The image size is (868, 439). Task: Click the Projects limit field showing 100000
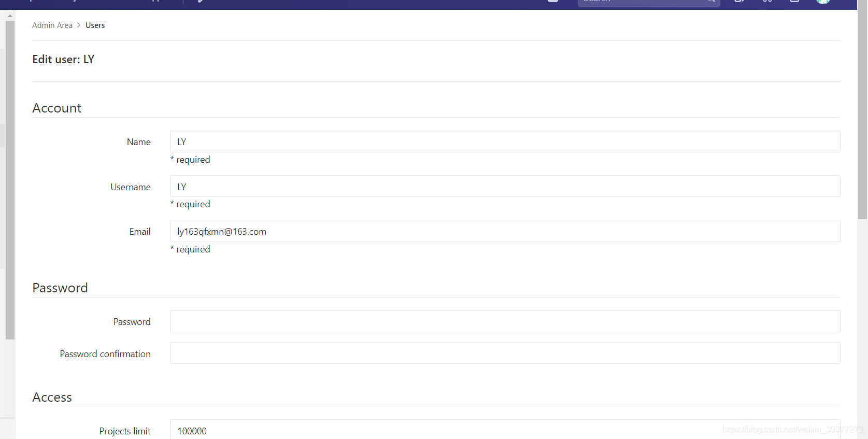(x=505, y=430)
